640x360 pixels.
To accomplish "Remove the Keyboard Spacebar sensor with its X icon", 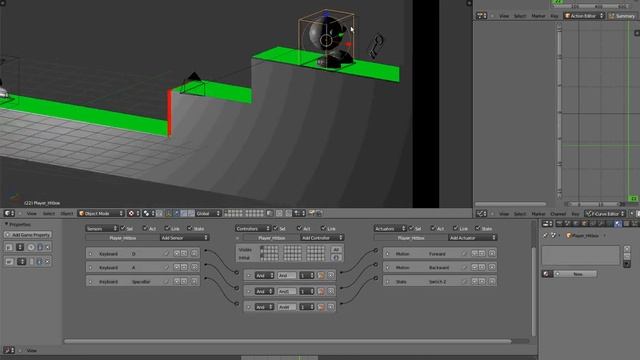I will click(x=194, y=281).
